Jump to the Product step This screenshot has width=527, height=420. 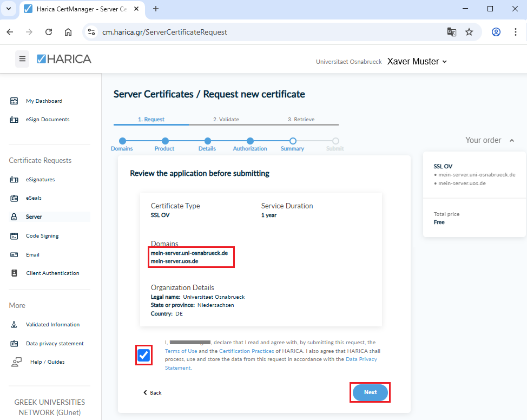pos(165,141)
